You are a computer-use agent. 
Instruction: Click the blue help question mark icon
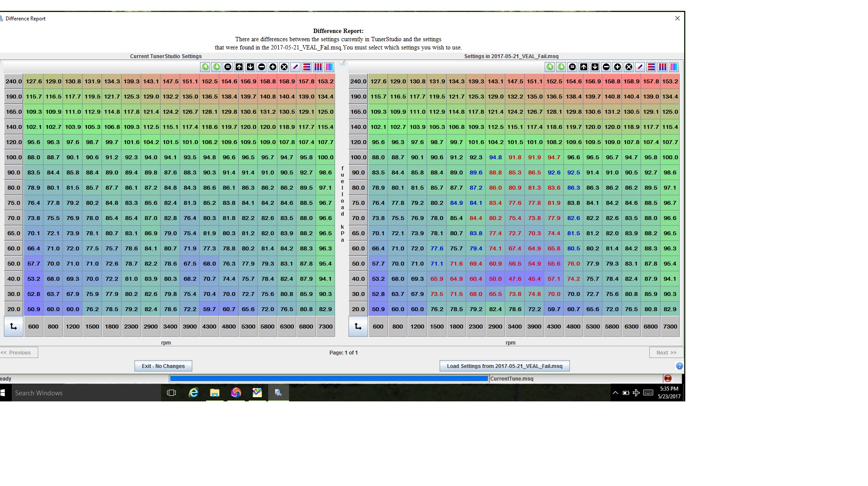(679, 366)
